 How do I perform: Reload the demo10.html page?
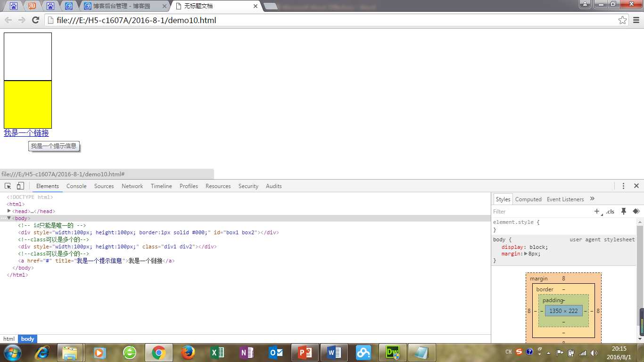(35, 20)
